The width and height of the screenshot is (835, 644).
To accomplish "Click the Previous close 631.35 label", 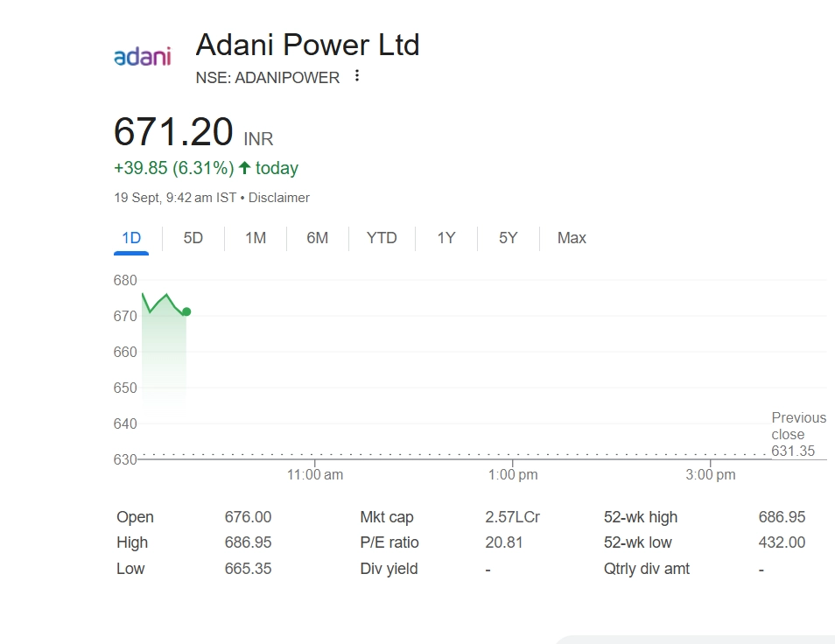I will tap(797, 434).
